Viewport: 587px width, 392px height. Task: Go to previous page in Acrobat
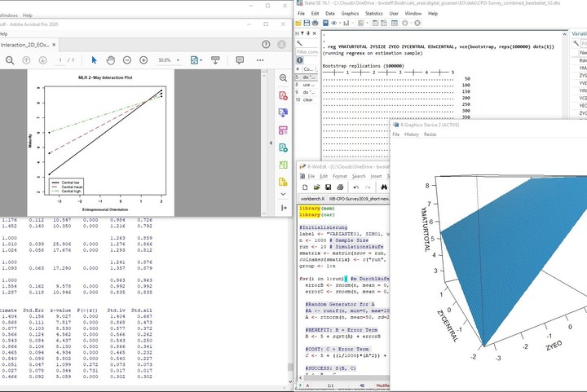tap(26, 60)
